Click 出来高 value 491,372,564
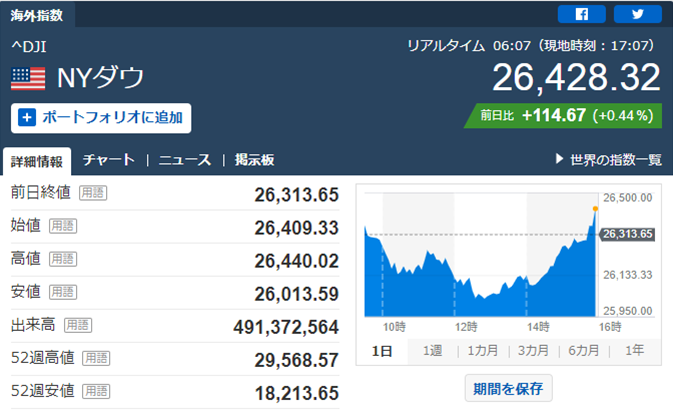This screenshot has height=413, width=673. coord(286,327)
